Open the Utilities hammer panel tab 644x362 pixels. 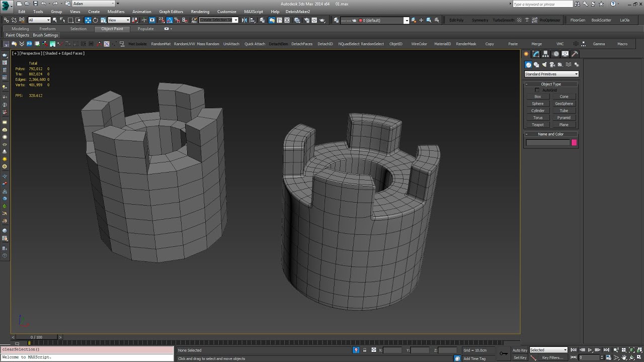575,54
